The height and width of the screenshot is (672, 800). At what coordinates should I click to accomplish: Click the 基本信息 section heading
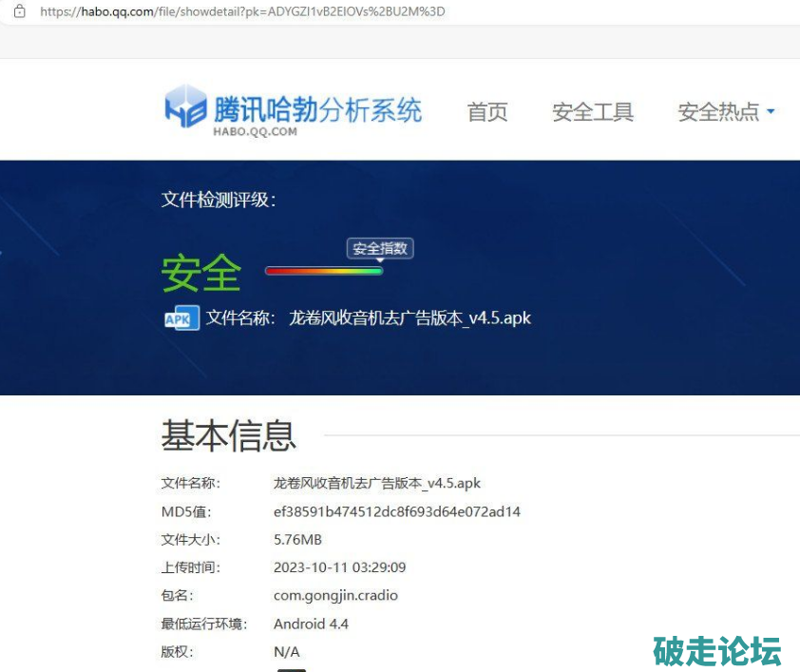pos(229,435)
